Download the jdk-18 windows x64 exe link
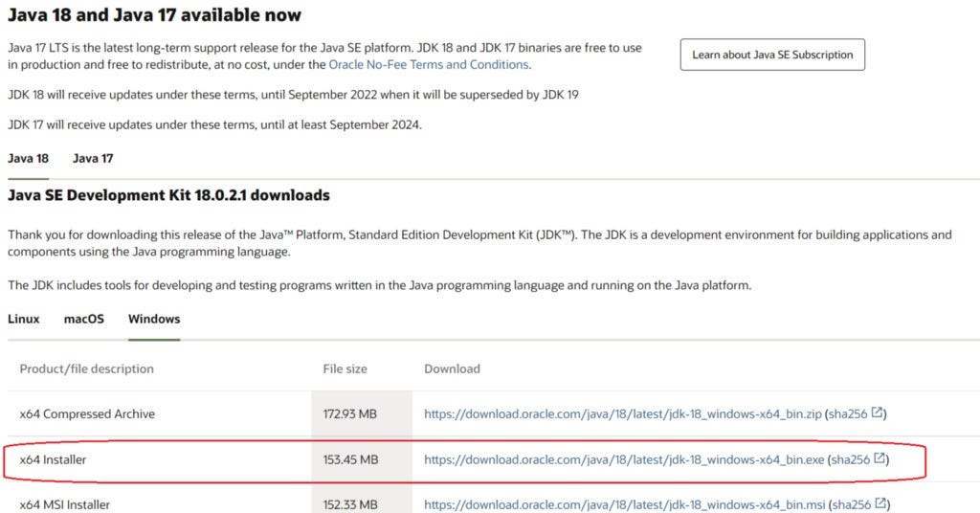 [x=624, y=459]
